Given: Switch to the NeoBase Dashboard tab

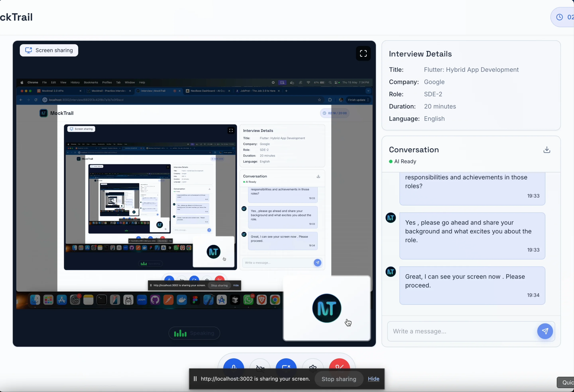Looking at the screenshot, I should 208,91.
